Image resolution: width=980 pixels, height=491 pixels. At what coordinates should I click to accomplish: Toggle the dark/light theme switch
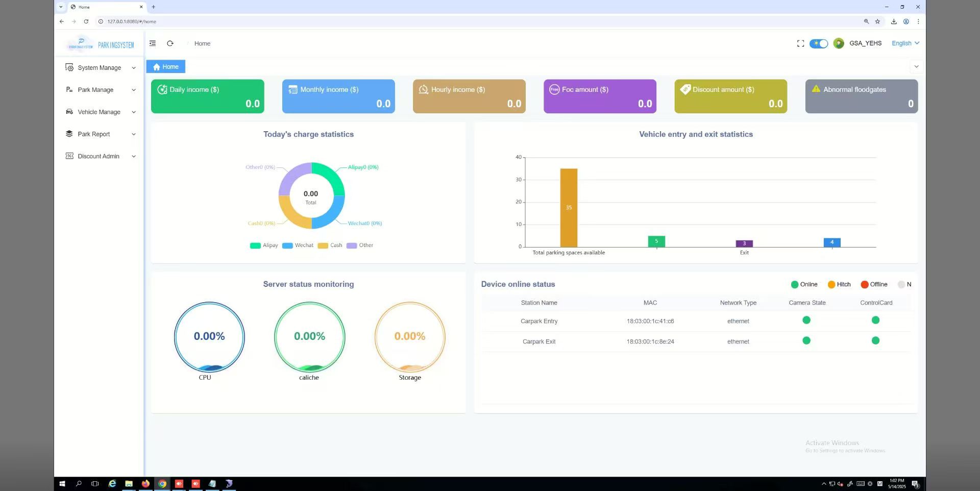819,43
